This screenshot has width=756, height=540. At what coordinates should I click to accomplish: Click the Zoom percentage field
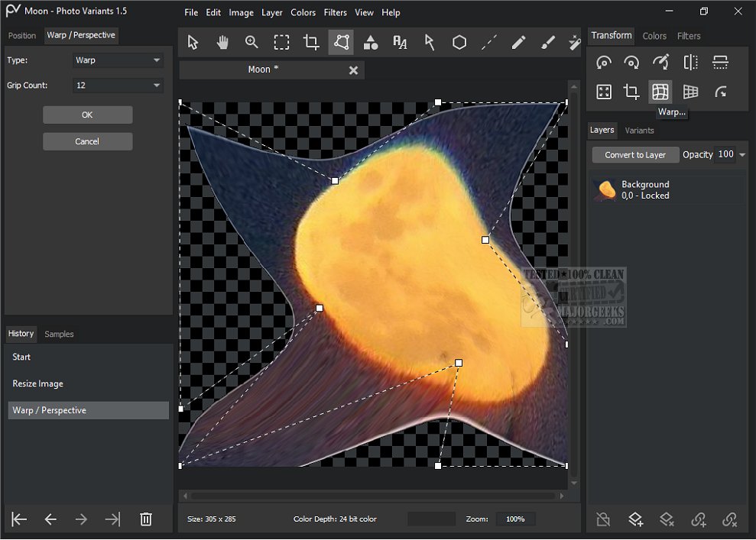(515, 519)
